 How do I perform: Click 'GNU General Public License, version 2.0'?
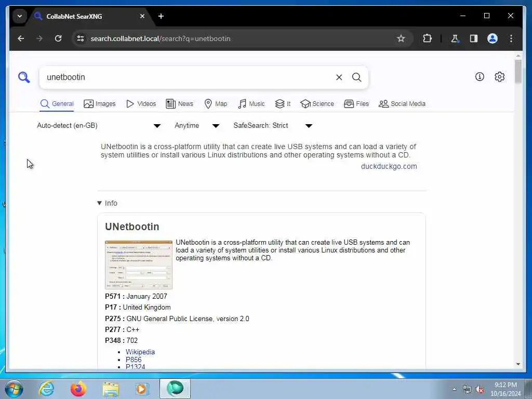(188, 318)
